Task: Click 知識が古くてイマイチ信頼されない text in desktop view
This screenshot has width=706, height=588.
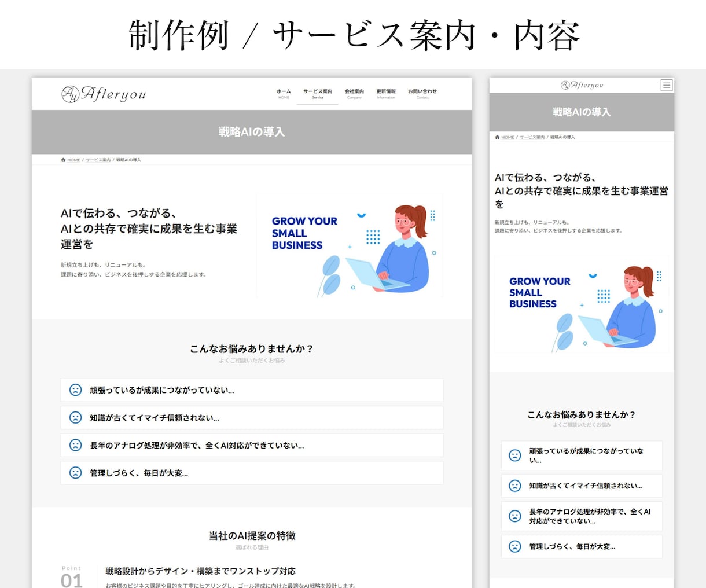Action: tap(154, 418)
